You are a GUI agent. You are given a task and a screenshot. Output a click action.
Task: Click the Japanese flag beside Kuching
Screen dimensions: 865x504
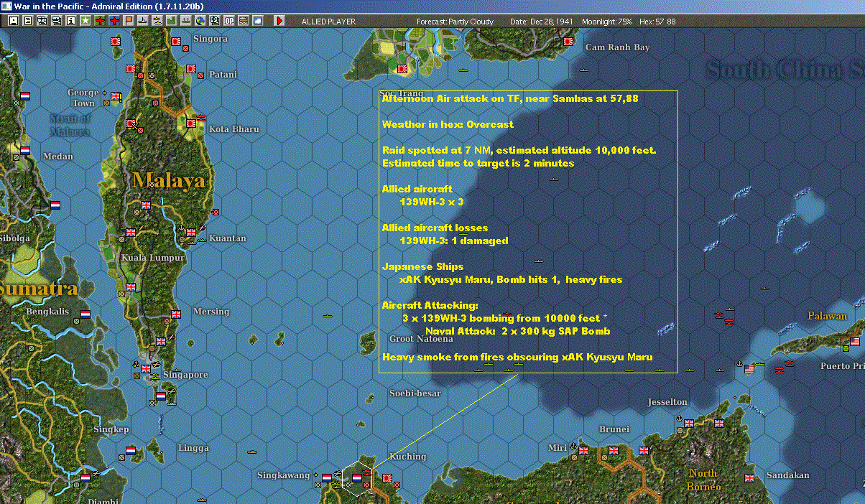[x=386, y=477]
